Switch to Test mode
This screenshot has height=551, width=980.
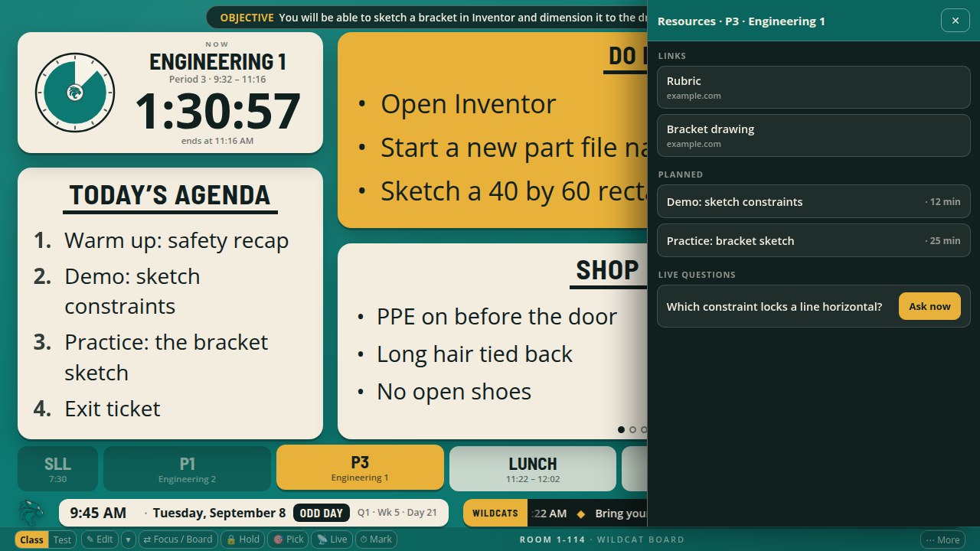tap(62, 540)
